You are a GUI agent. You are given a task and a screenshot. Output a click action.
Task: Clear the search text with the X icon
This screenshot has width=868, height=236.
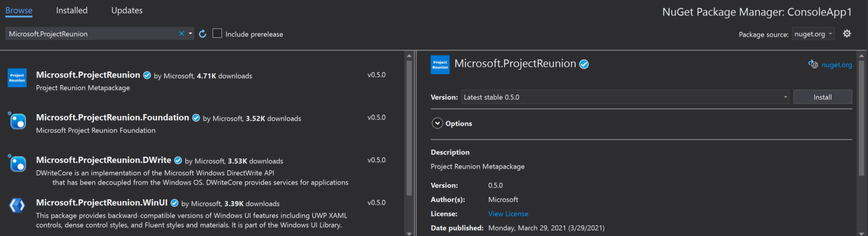click(x=181, y=34)
